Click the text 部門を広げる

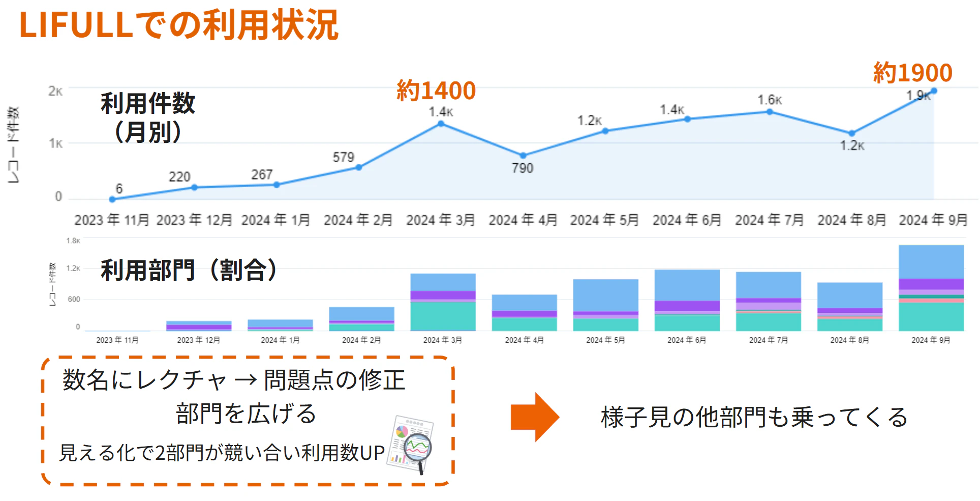[246, 414]
